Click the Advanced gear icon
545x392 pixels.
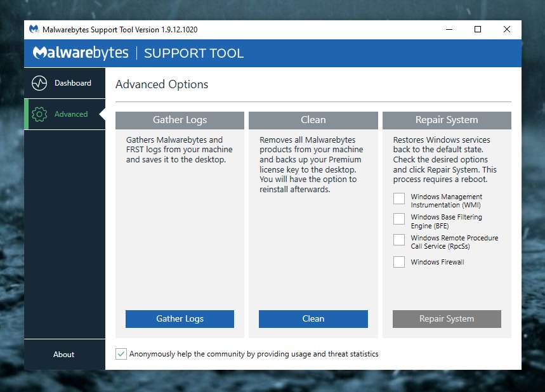[39, 114]
